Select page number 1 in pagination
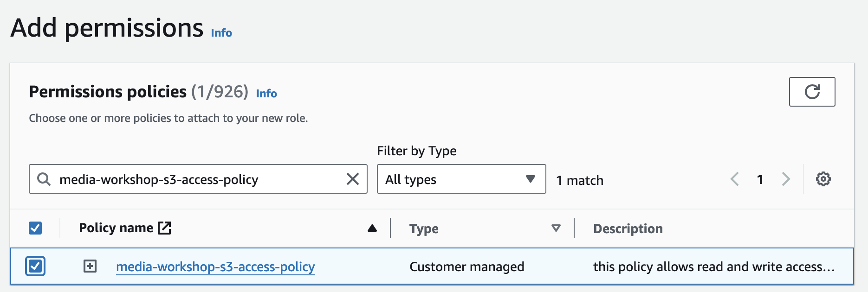The image size is (868, 292). (x=760, y=179)
